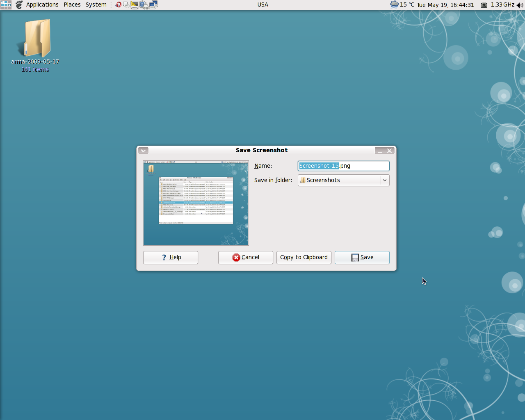The width and height of the screenshot is (525, 420).
Task: Launch the monitor with ruler icon
Action: point(134,5)
